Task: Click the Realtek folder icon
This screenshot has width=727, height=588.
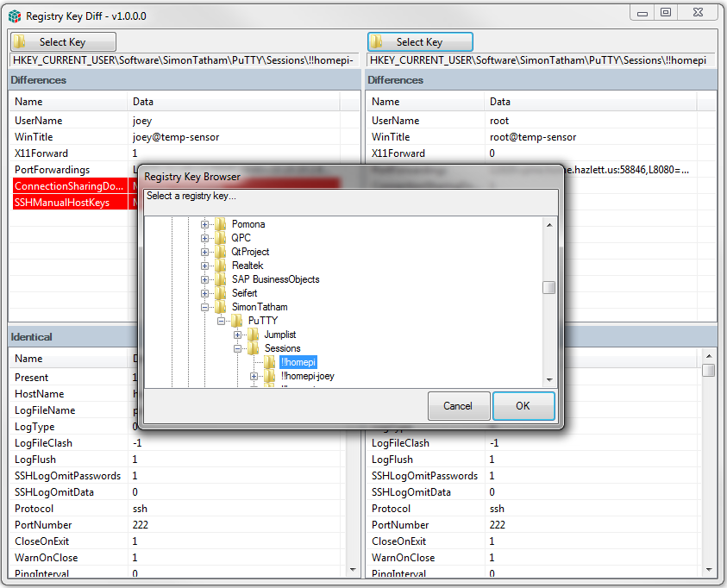Action: click(x=221, y=266)
